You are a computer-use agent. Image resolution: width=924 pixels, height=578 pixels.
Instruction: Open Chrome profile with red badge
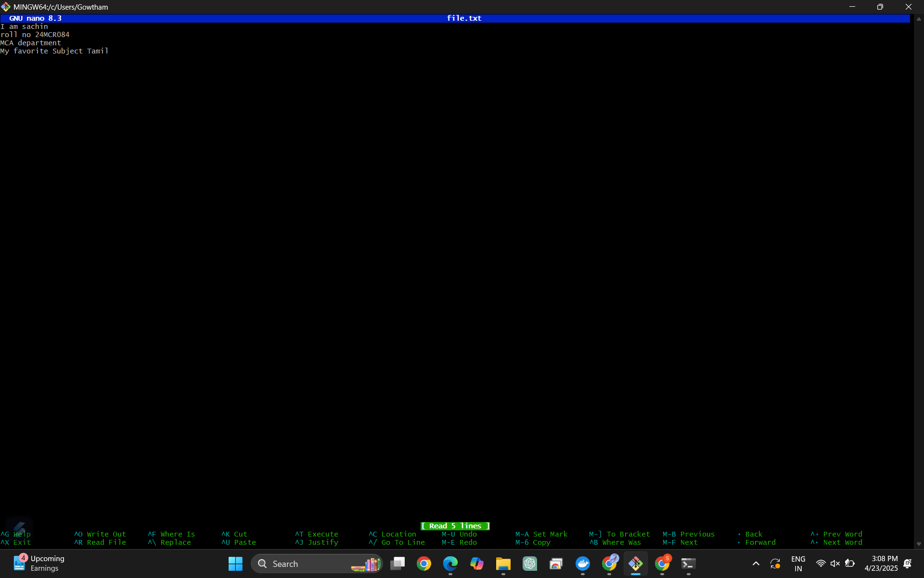(x=662, y=564)
